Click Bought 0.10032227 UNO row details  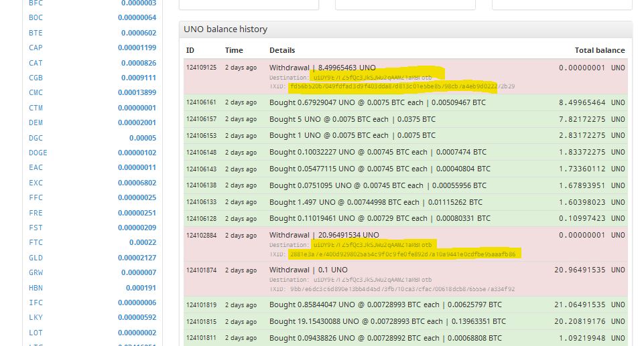(x=378, y=152)
